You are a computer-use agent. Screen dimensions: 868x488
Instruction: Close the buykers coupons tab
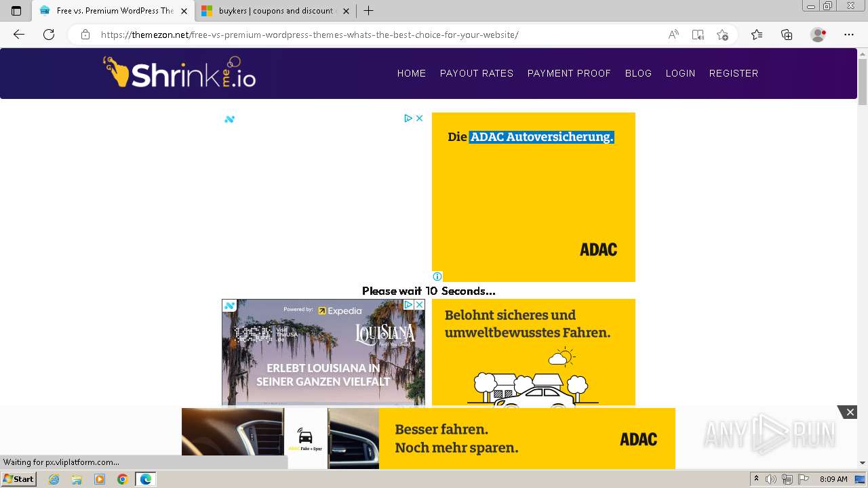(x=347, y=11)
